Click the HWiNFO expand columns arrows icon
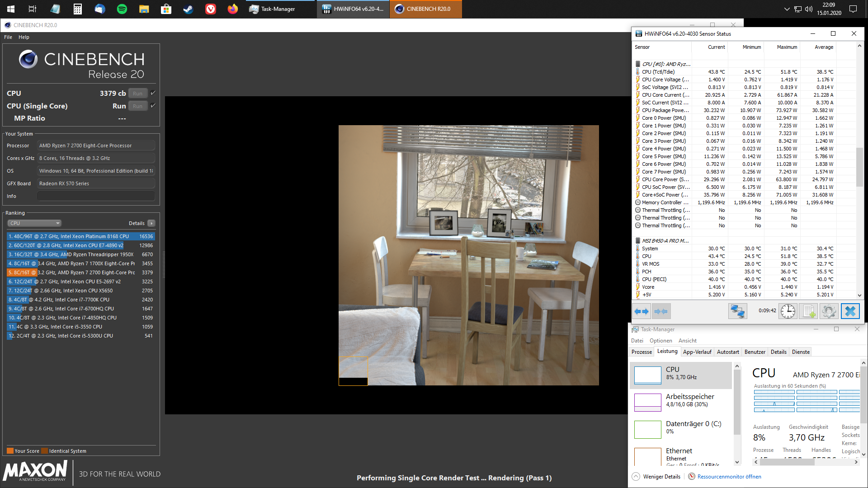This screenshot has width=868, height=488. 642,311
